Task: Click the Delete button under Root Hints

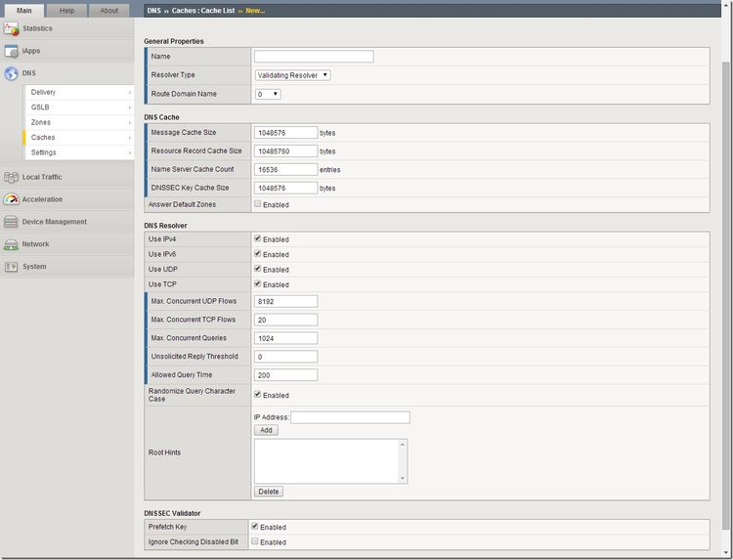Action: (269, 492)
